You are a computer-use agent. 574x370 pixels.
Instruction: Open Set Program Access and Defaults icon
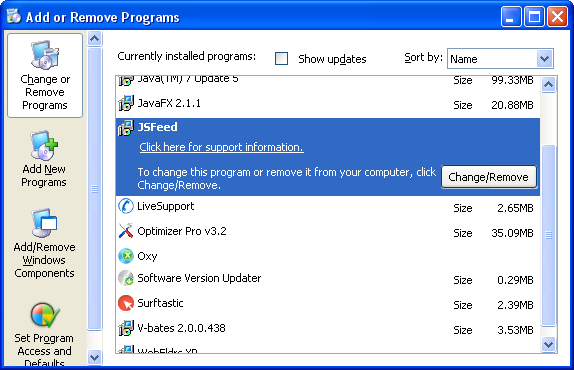pyautogui.click(x=45, y=315)
